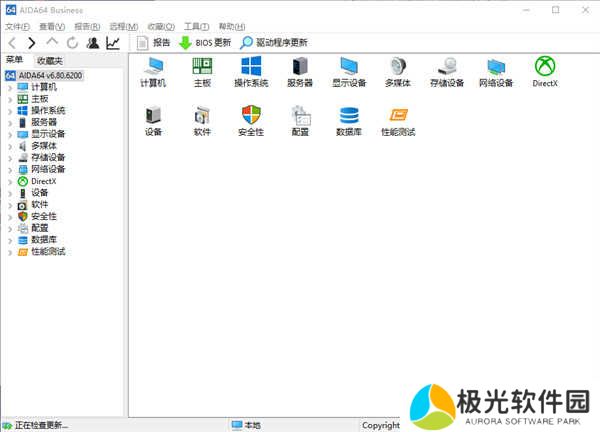Open the 工具(T) menu

coord(196,26)
